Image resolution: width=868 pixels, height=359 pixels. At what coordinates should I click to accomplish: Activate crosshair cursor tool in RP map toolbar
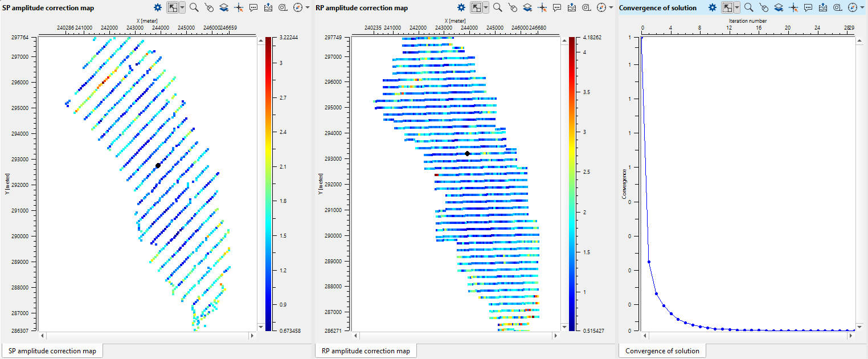click(543, 7)
